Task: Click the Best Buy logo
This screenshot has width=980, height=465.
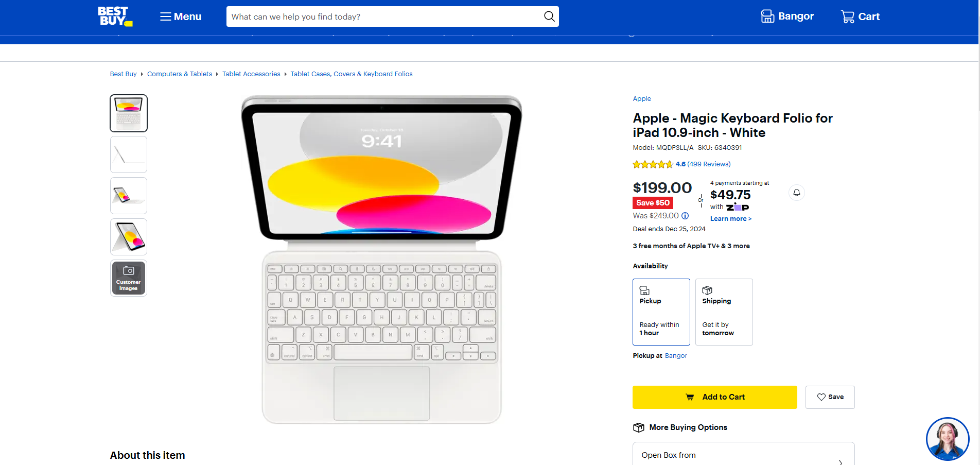Action: tap(115, 16)
